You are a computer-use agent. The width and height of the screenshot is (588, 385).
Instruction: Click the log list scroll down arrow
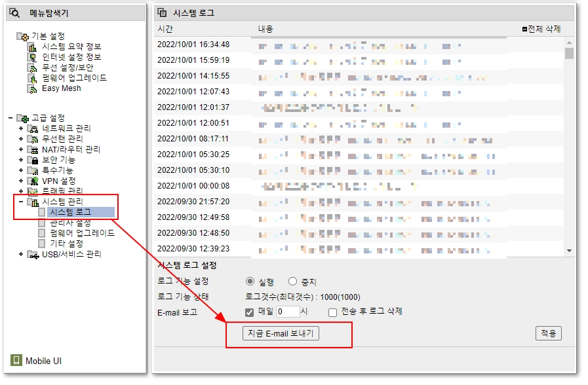[x=569, y=251]
